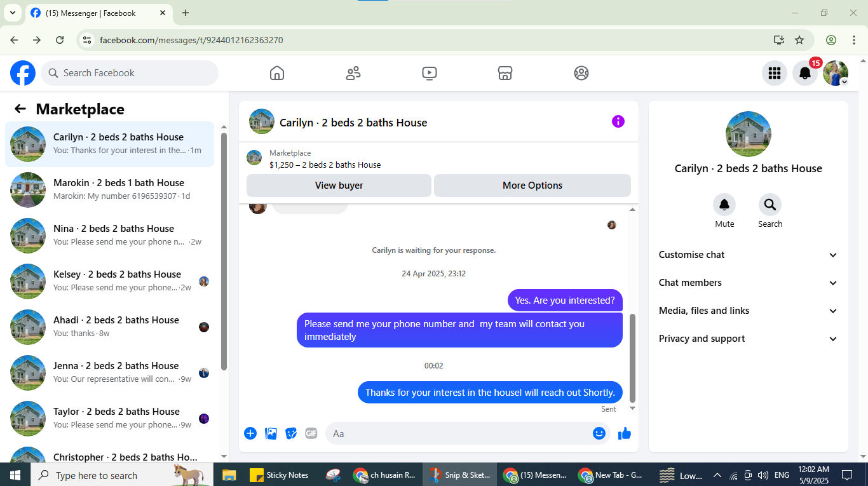Open the Carilyn 2 beds 2 baths conversation

[110, 144]
